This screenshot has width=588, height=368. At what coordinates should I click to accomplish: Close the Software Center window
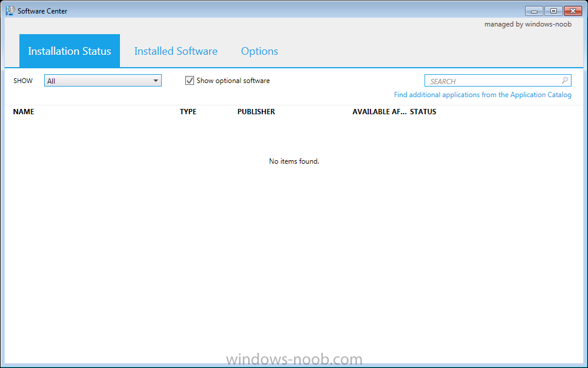(x=573, y=11)
